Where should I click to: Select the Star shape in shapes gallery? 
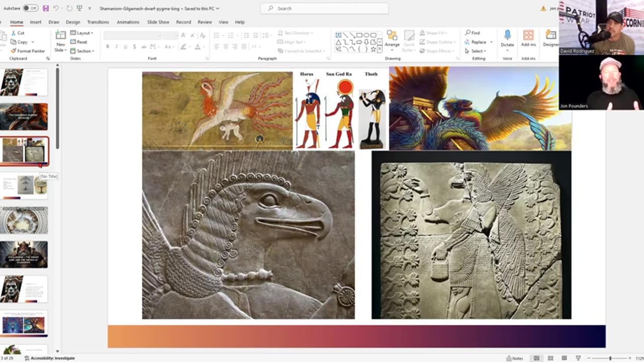pos(373,49)
